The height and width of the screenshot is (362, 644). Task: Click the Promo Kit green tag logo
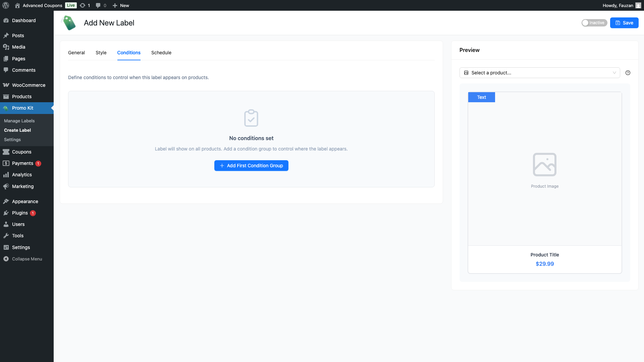(69, 23)
